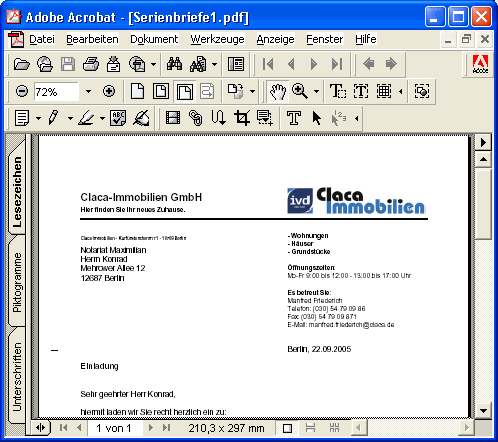Click the vertical scrollbar thumb
The image size is (498, 442).
[x=484, y=204]
